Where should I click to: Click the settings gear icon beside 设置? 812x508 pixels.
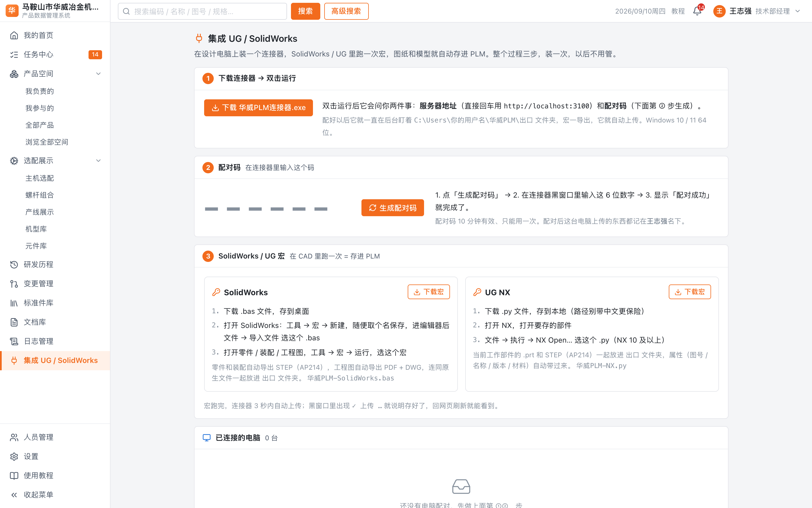(14, 456)
